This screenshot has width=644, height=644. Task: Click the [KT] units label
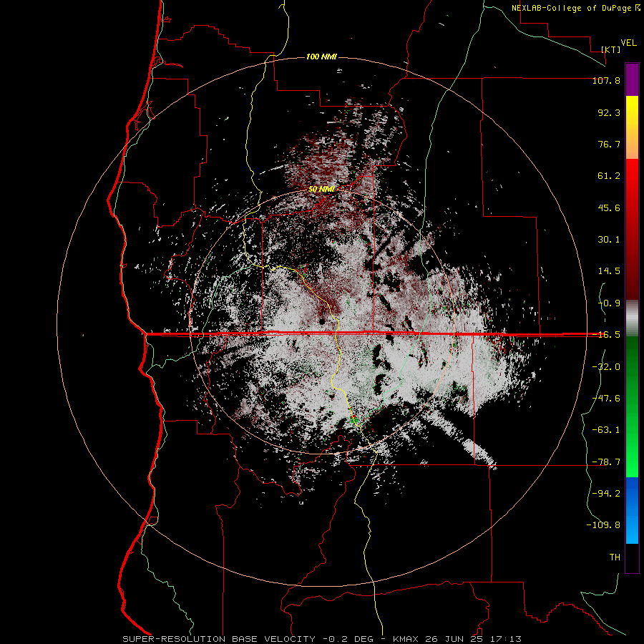(x=611, y=49)
